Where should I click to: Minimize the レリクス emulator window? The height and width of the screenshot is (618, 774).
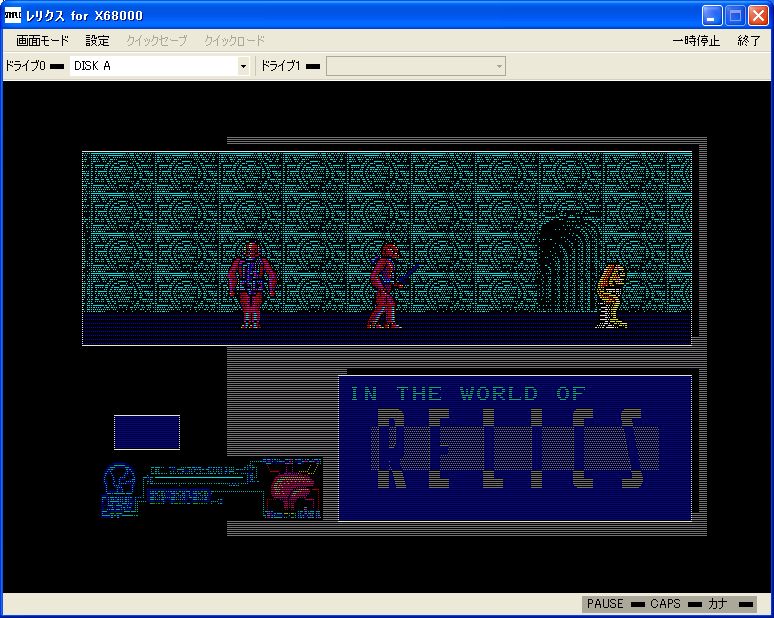point(712,16)
